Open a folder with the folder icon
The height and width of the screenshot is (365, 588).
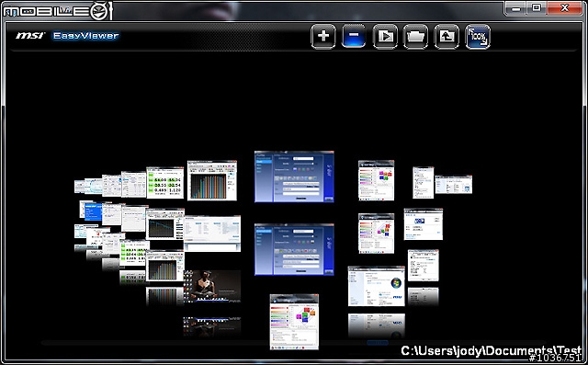(415, 37)
